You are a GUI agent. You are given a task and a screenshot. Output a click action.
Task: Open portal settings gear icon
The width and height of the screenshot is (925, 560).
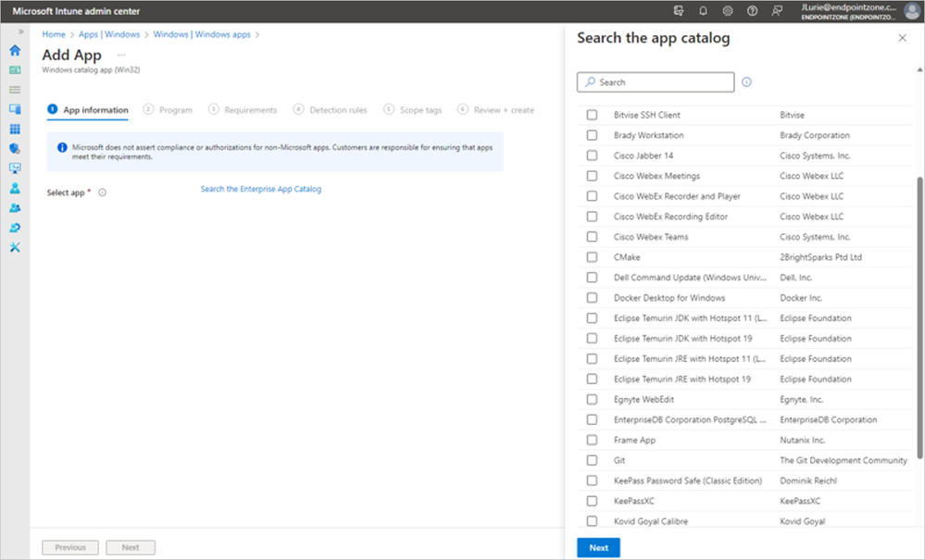[728, 11]
